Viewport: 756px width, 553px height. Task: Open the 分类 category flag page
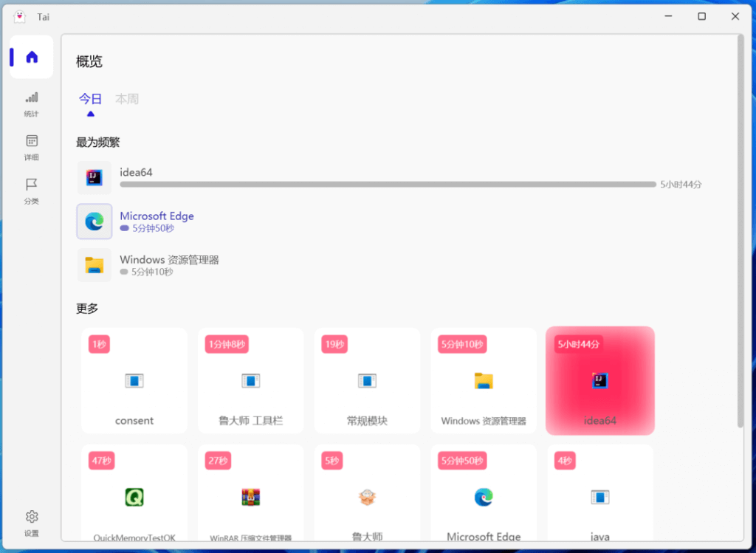tap(32, 191)
